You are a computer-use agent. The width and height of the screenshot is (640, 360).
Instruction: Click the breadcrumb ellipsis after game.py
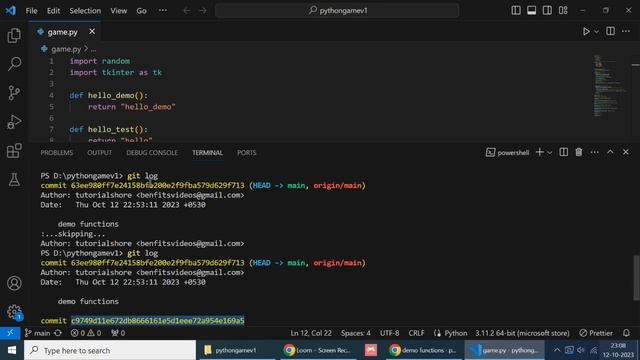(x=93, y=49)
